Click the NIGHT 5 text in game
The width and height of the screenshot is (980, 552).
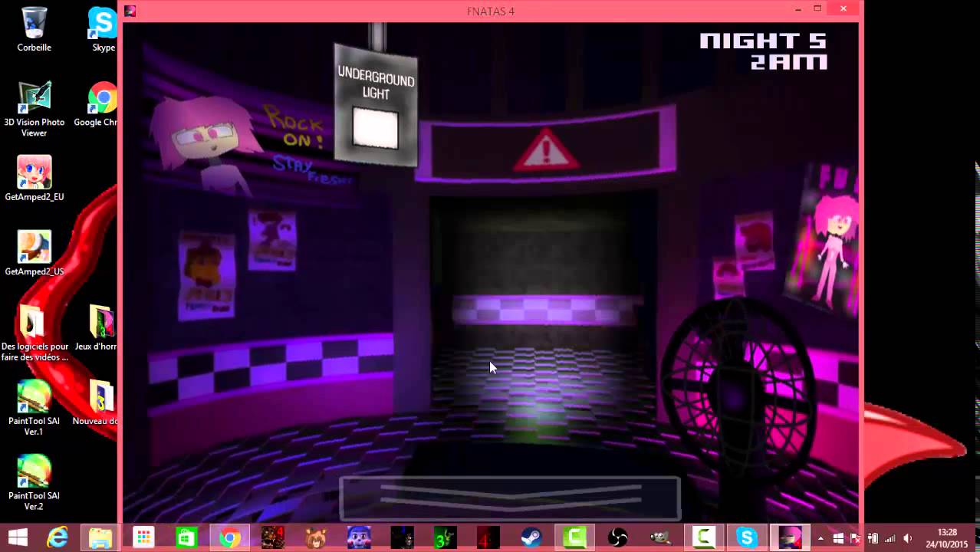click(762, 40)
